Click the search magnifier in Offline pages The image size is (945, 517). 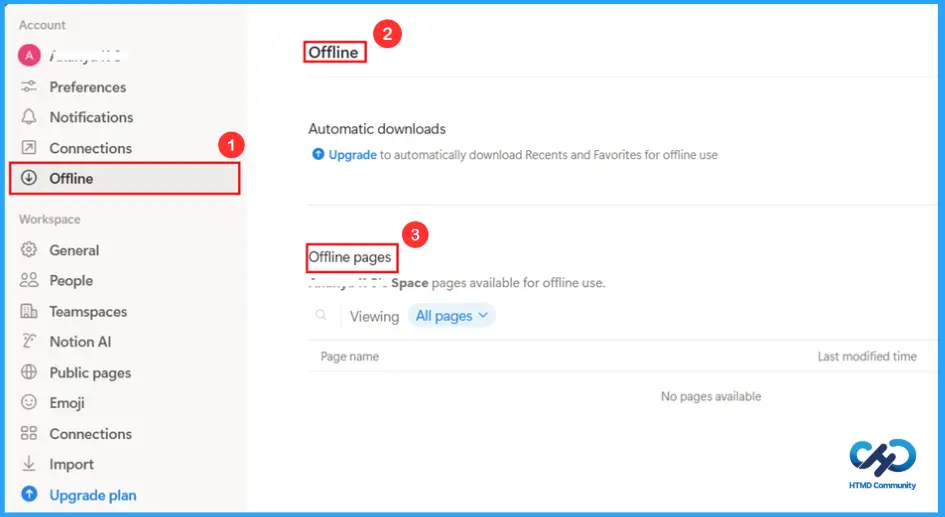pos(321,315)
